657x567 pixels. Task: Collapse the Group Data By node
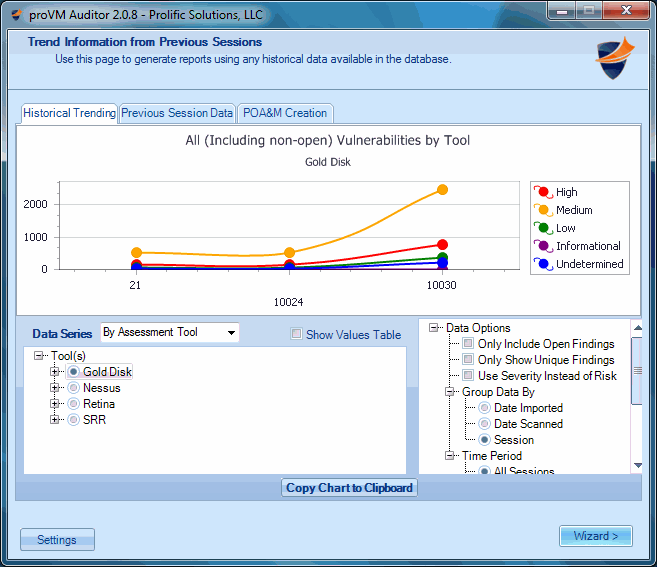[x=450, y=392]
